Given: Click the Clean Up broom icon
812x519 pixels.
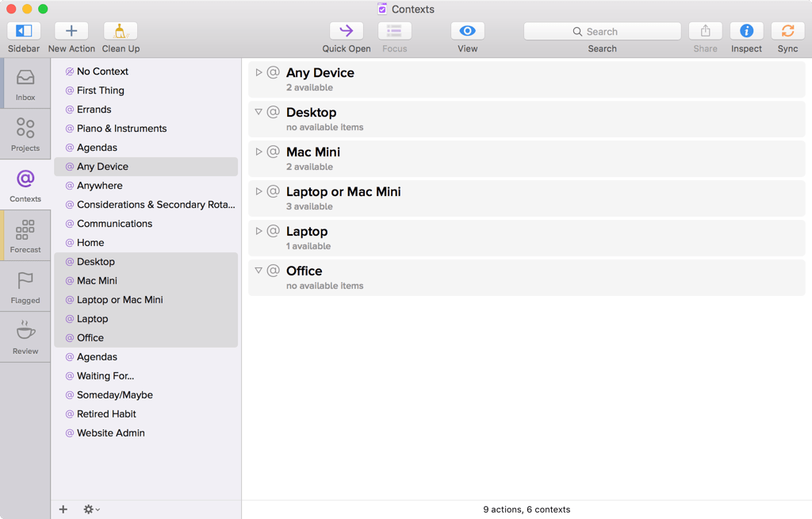Looking at the screenshot, I should [121, 31].
